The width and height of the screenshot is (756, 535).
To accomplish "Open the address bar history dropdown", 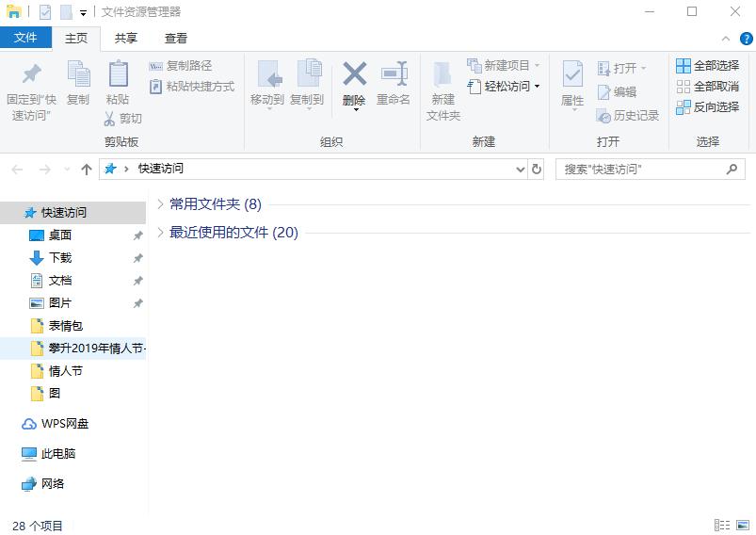I will (521, 170).
